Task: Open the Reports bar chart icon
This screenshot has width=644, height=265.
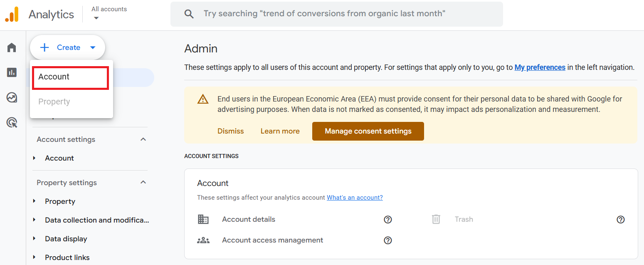Action: coord(12,72)
